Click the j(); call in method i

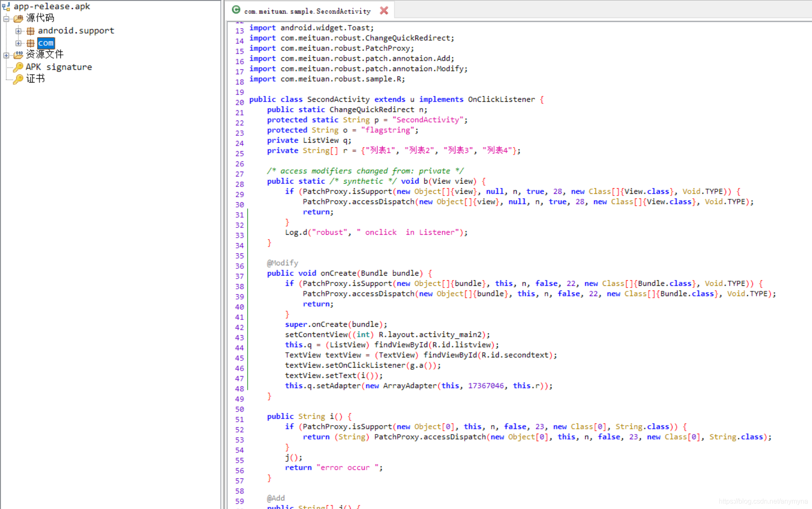coord(294,457)
